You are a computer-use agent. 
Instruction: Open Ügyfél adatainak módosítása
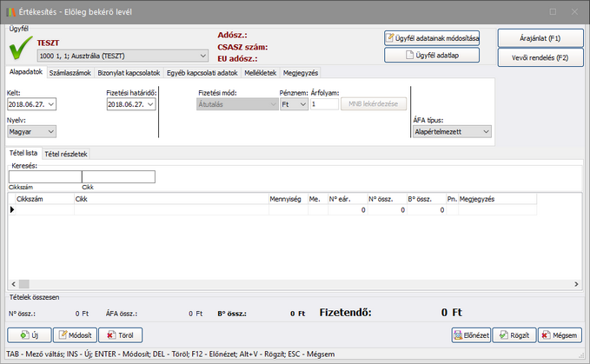coord(432,37)
